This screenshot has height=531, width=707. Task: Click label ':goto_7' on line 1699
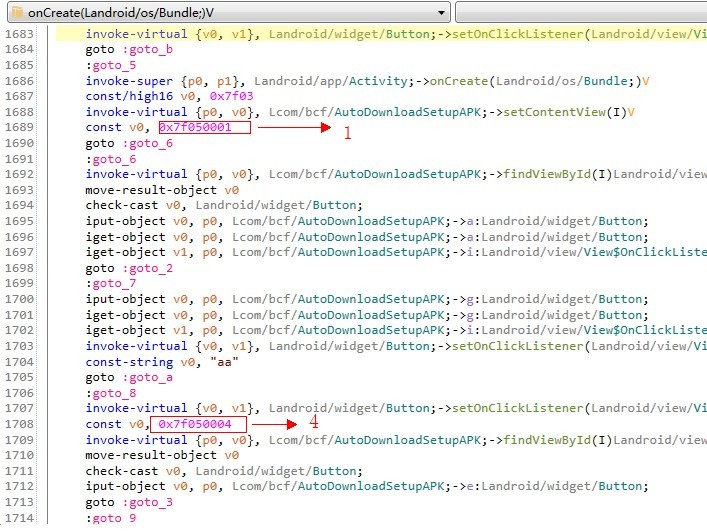pos(110,284)
